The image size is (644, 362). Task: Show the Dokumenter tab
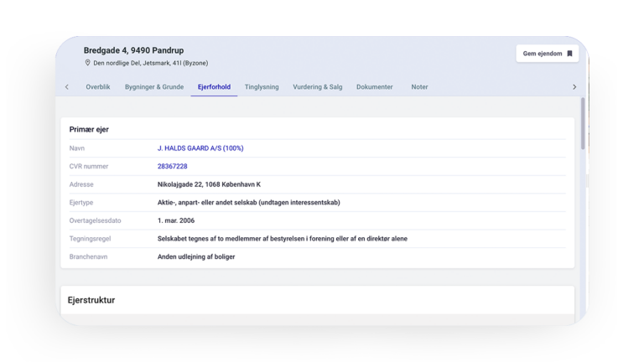click(x=374, y=87)
